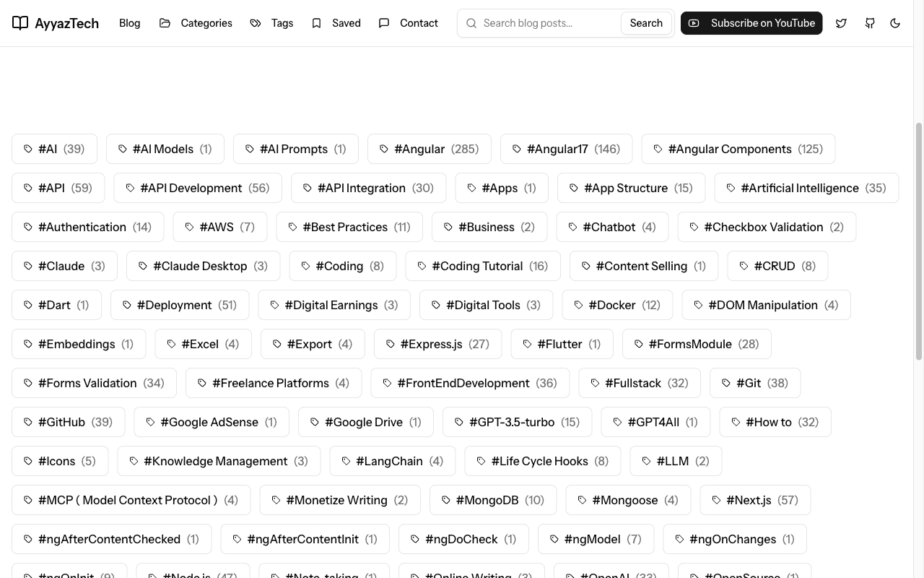Open the #Angular17 tag
Screen dimensions: 924x578
click(566, 149)
